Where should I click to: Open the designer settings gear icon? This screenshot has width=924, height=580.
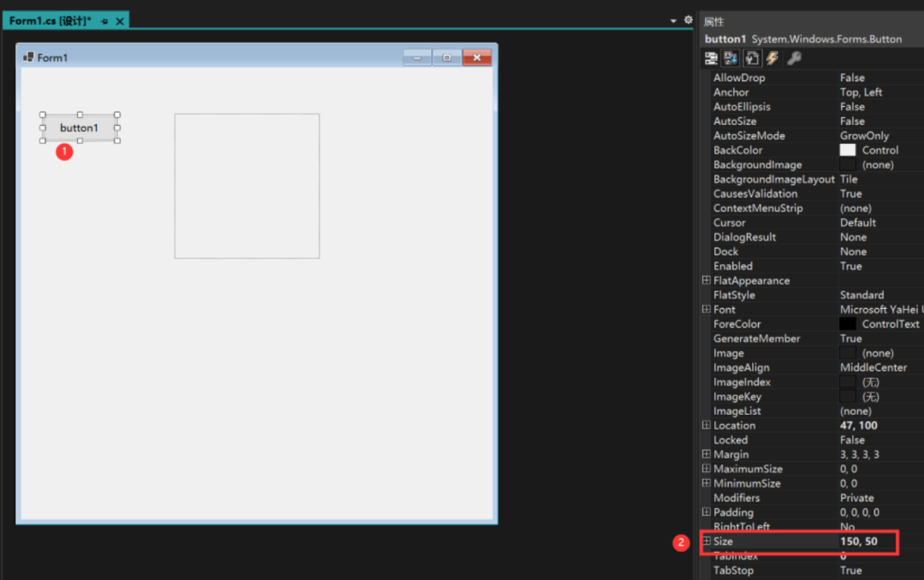point(688,20)
